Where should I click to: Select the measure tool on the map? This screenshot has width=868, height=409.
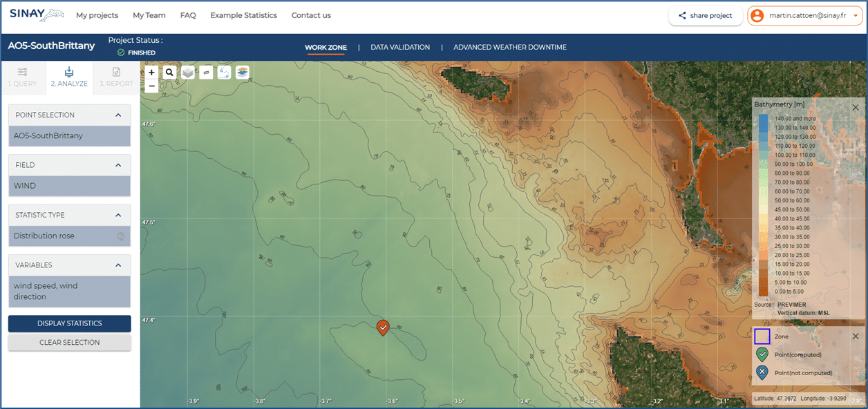205,72
